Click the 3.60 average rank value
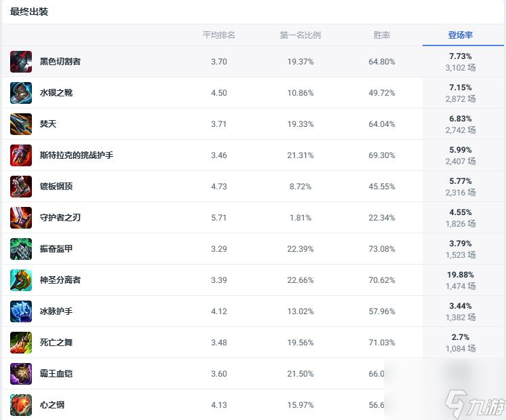This screenshot has height=420, width=506. point(219,374)
